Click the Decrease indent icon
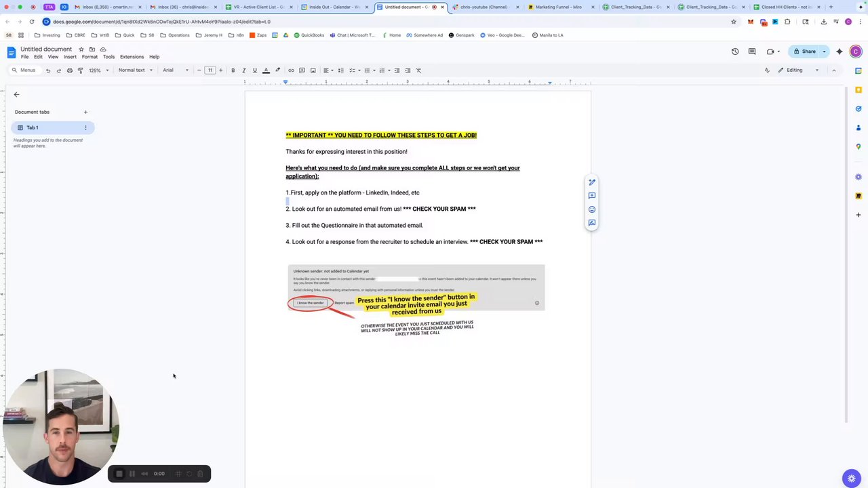 click(397, 70)
